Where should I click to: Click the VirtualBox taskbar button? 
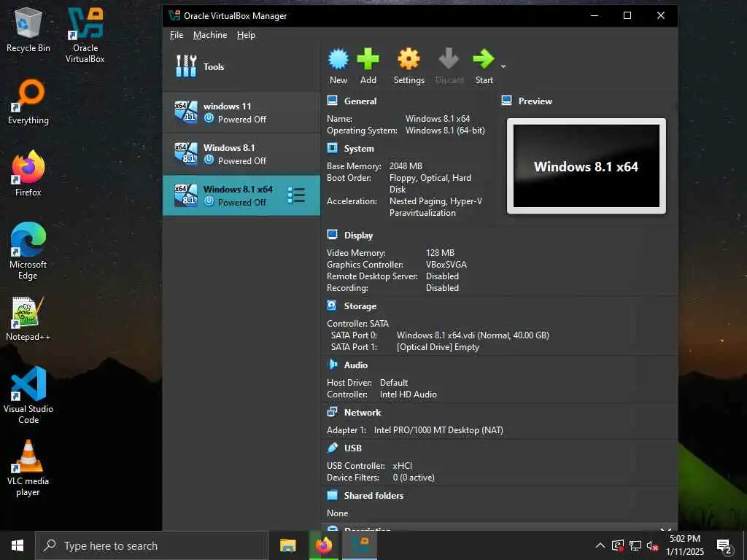point(360,545)
